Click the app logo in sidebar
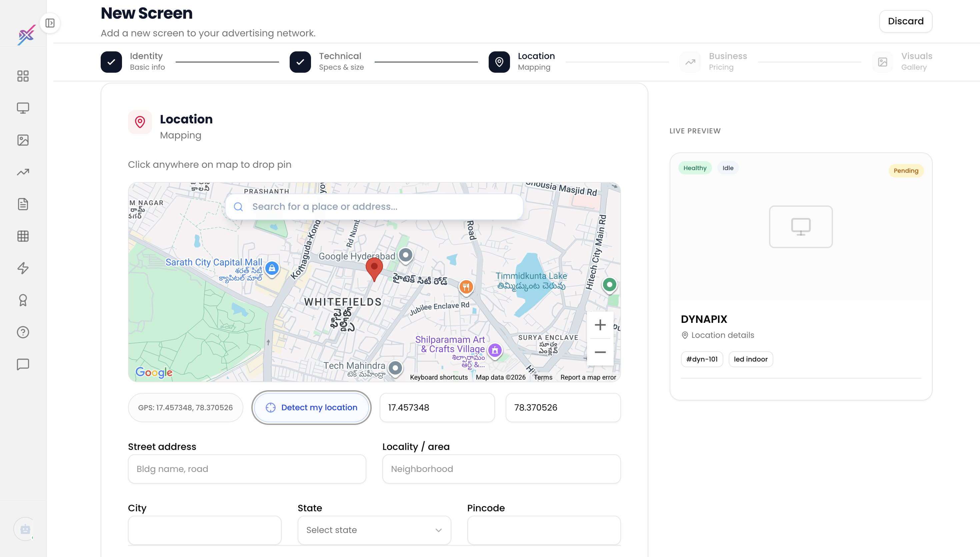This screenshot has height=557, width=980. (26, 35)
